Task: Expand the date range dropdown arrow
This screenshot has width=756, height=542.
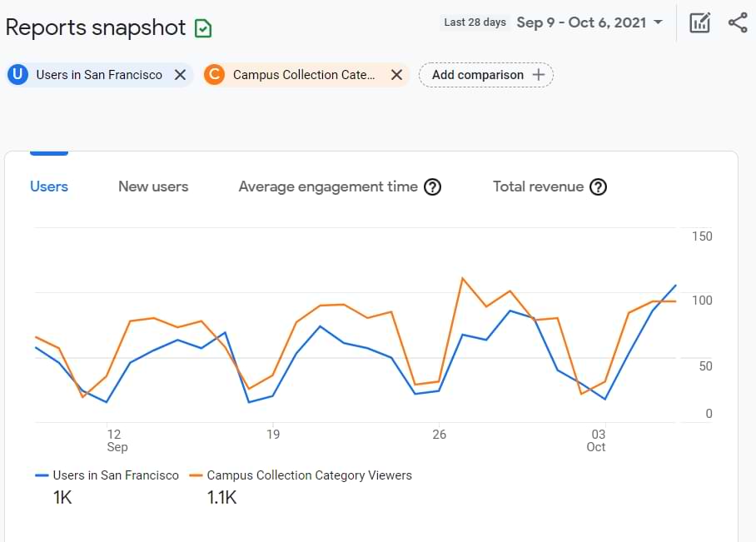Action: [659, 22]
